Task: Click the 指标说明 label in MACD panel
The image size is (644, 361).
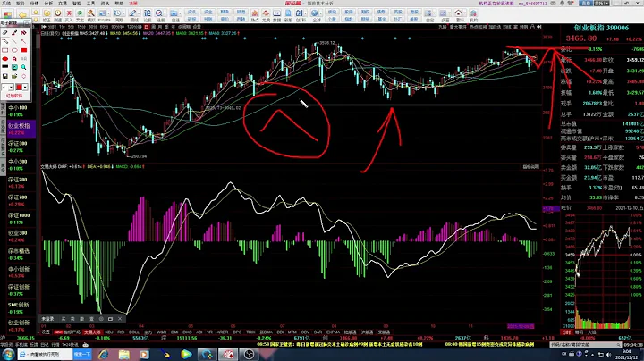Action: [x=530, y=166]
